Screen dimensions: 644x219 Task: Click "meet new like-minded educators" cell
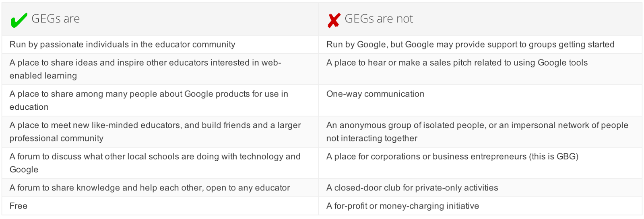click(x=155, y=125)
